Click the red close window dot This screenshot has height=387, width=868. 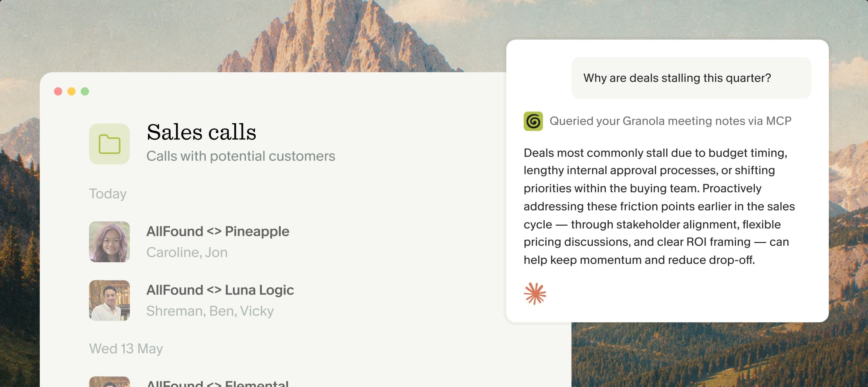pyautogui.click(x=58, y=91)
